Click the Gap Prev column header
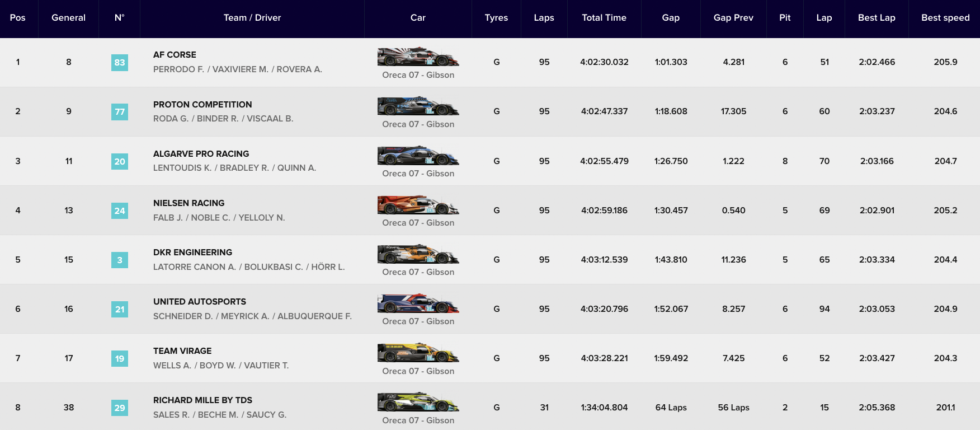 [x=733, y=18]
